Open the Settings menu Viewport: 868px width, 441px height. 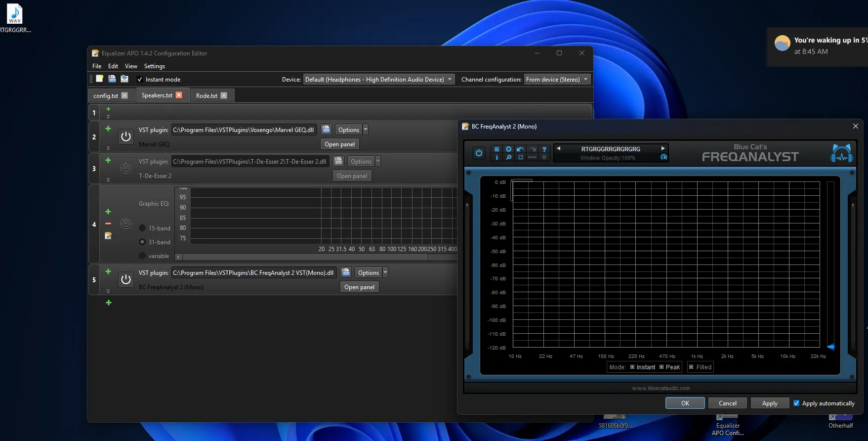point(155,66)
